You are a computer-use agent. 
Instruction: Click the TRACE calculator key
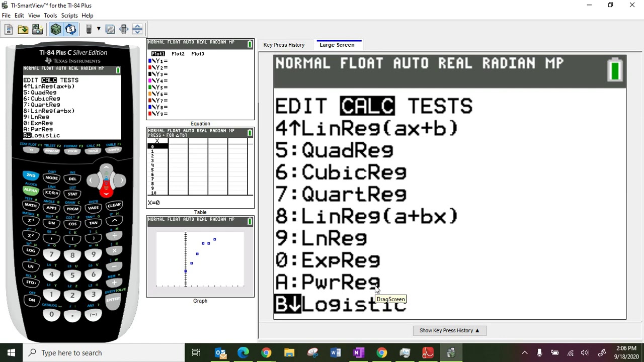[x=93, y=151]
